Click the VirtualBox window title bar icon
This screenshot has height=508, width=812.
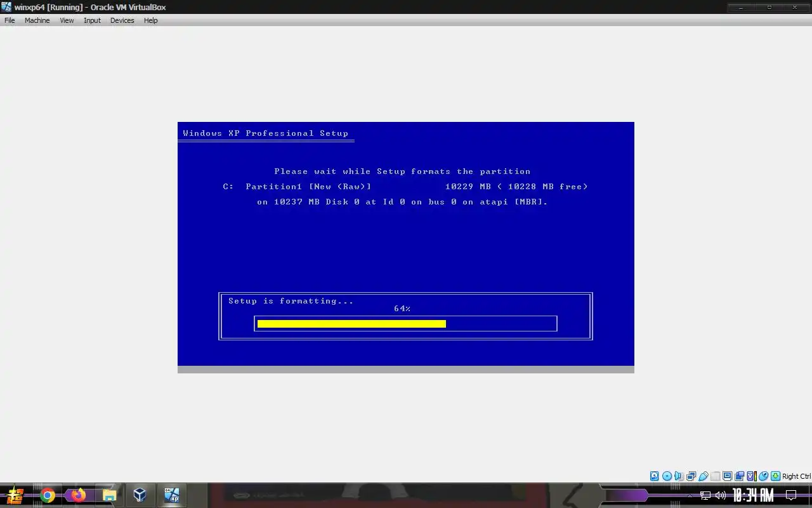[6, 7]
